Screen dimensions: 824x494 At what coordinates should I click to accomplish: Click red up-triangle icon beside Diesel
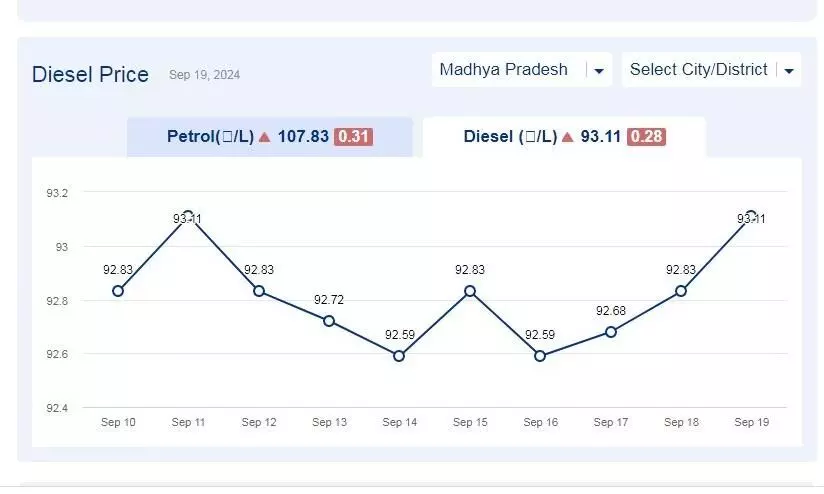[568, 137]
